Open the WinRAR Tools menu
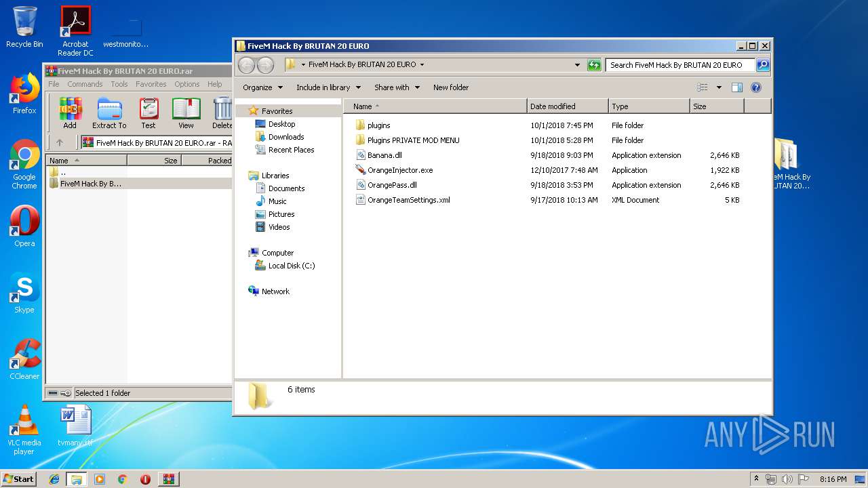 tap(119, 84)
